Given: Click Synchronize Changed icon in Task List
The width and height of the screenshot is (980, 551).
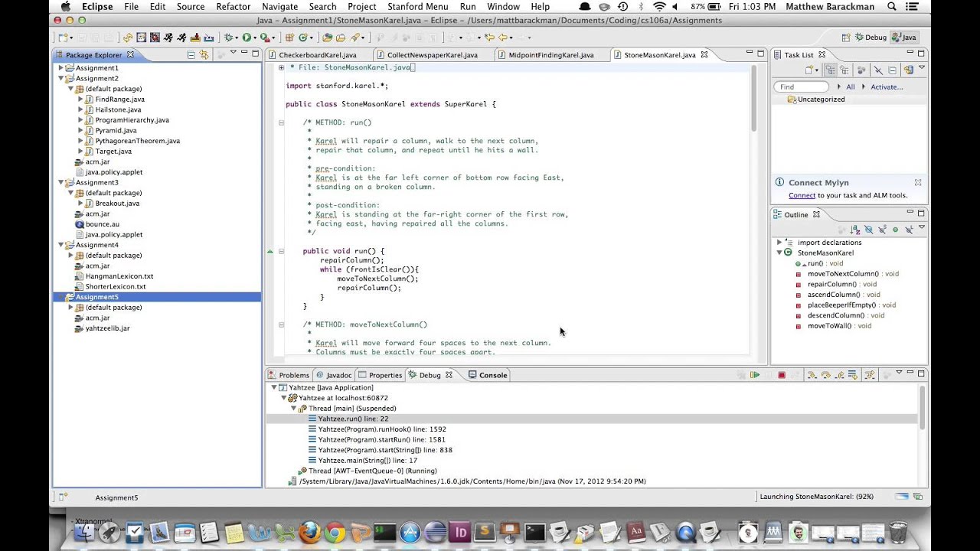Looking at the screenshot, I should [x=909, y=70].
